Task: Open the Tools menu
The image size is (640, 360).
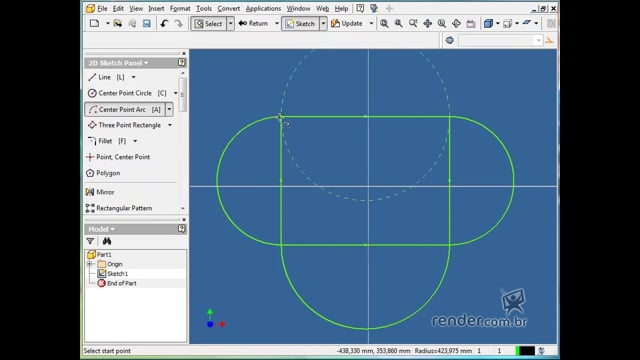Action: pos(204,8)
